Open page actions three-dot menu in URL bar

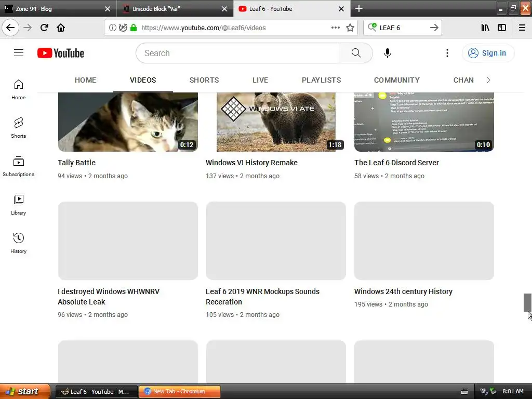(336, 28)
